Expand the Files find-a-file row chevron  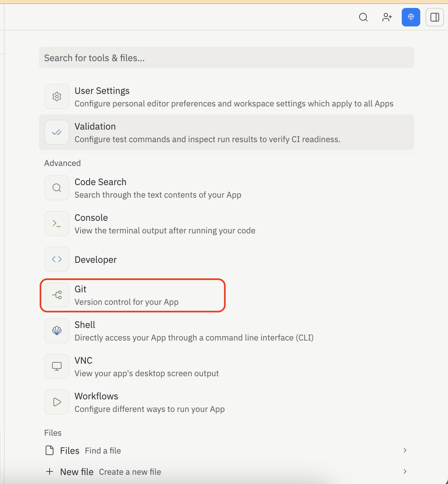point(405,450)
